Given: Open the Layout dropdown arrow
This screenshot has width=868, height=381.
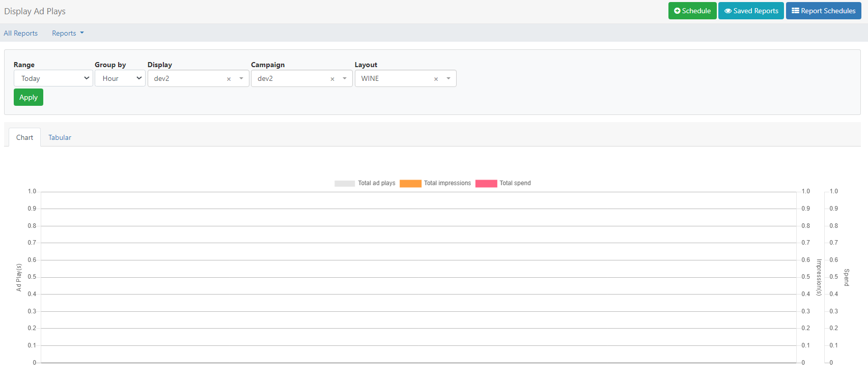Looking at the screenshot, I should (x=449, y=78).
